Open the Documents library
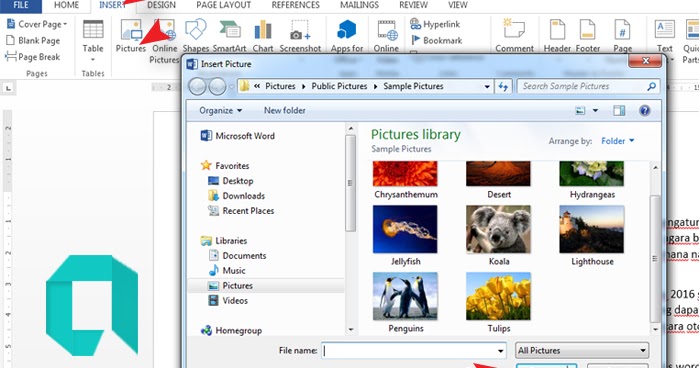The height and width of the screenshot is (368, 700). [238, 256]
